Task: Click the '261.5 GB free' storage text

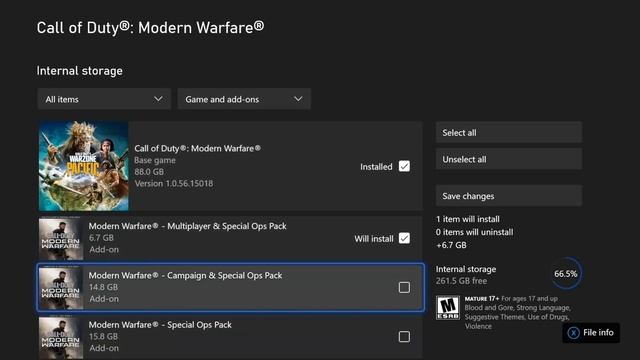Action: click(x=461, y=281)
